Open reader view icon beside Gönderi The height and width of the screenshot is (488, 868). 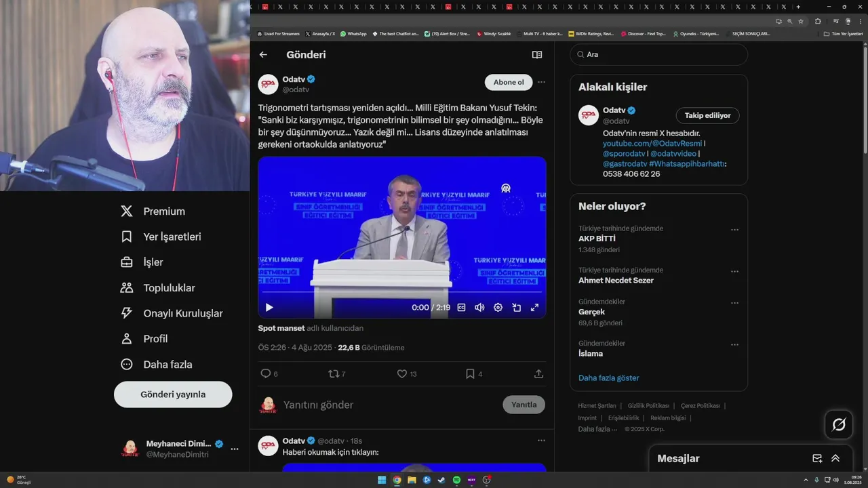(537, 55)
